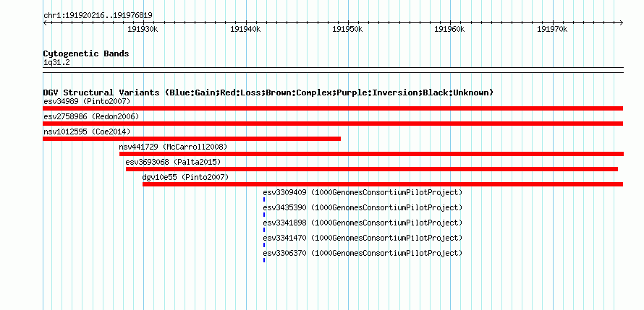
Task: Select blue gain marker under esv3306370
Action: click(x=264, y=260)
